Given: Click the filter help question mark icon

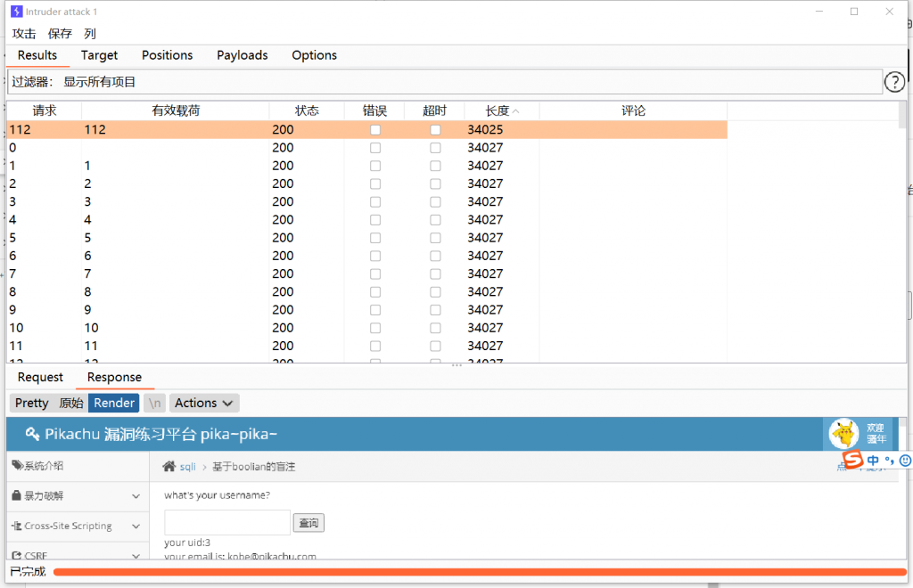Looking at the screenshot, I should [x=894, y=82].
